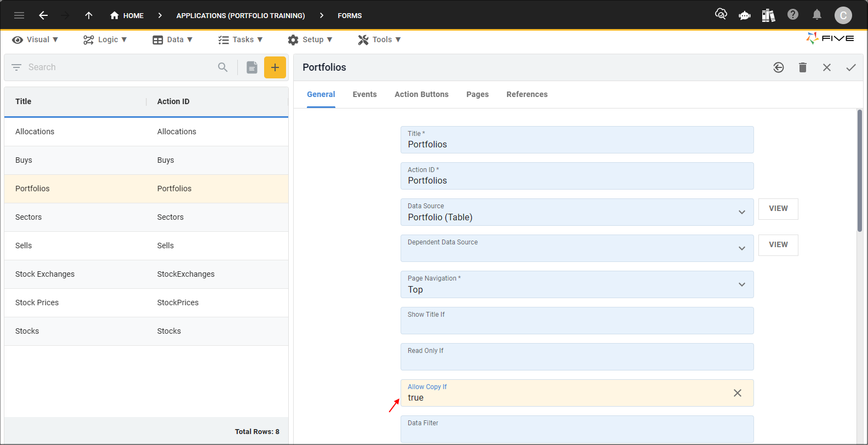Select the Sectors row

pos(146,217)
